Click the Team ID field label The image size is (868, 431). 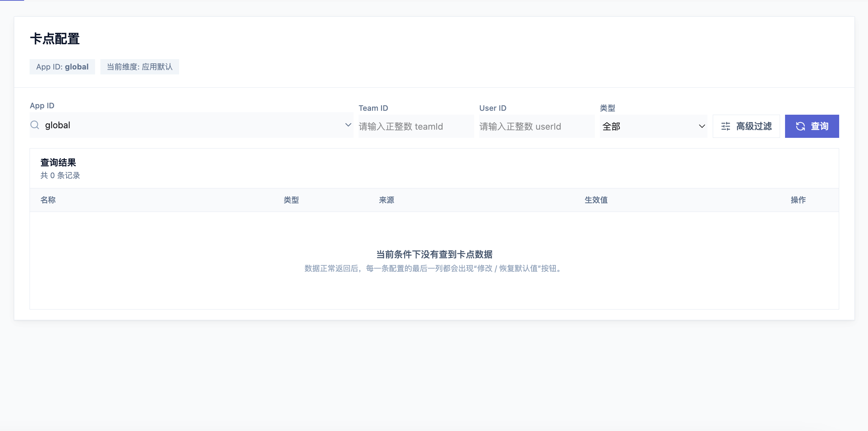tap(373, 108)
